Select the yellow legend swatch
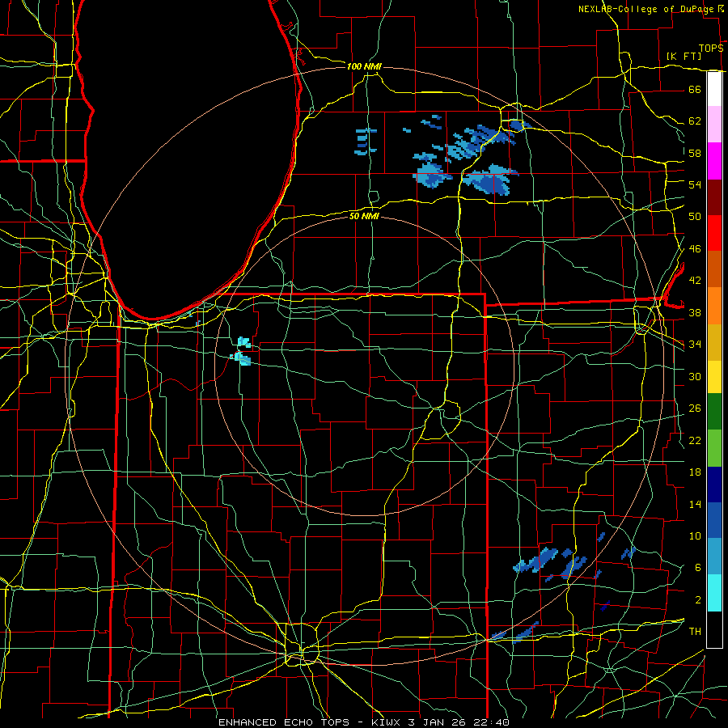This screenshot has height=728, width=728. (x=714, y=376)
